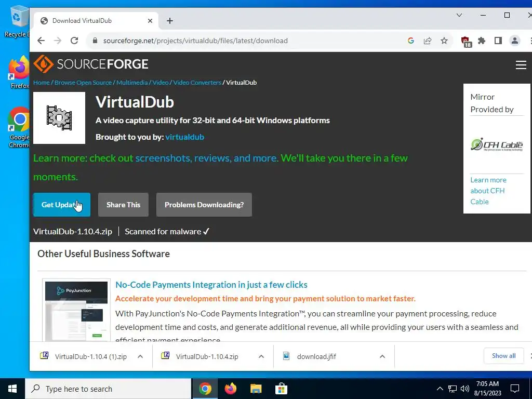Click the address bar URL
This screenshot has height=399, width=532.
pyautogui.click(x=195, y=41)
